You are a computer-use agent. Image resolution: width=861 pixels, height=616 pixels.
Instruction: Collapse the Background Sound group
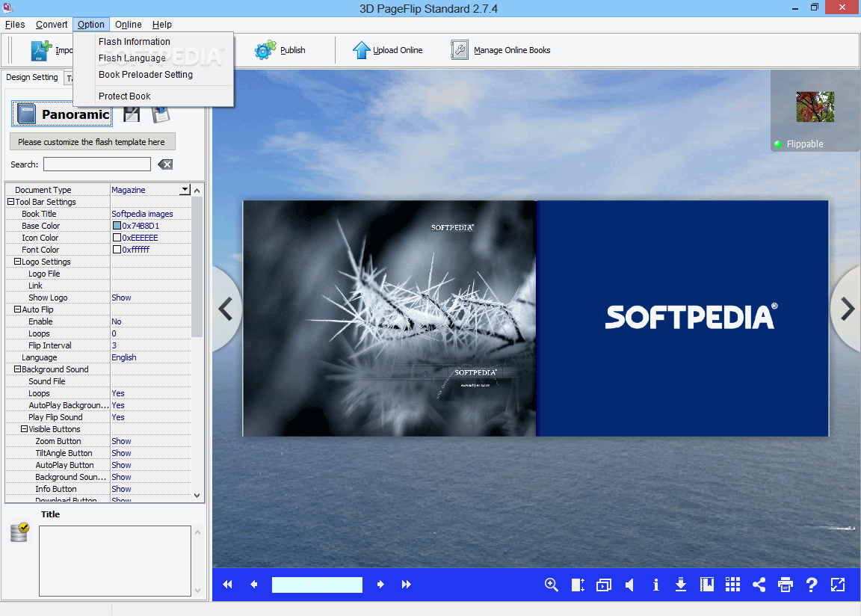point(18,369)
